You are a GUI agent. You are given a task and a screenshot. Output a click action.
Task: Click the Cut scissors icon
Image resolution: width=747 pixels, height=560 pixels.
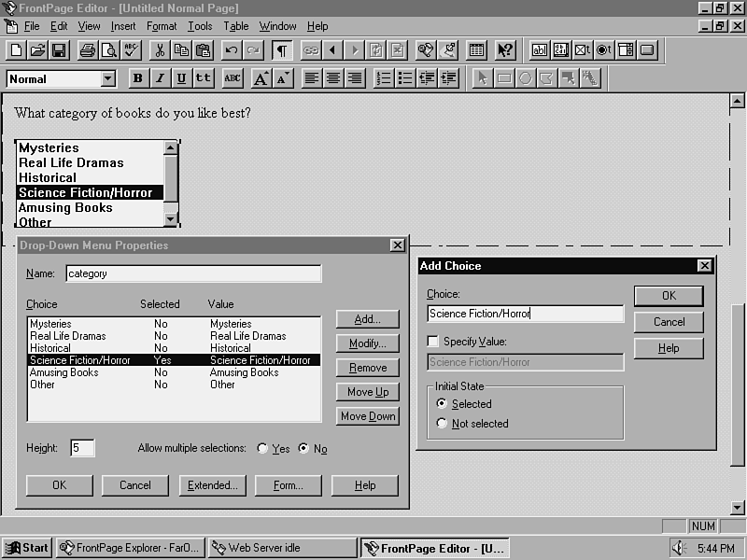pos(160,50)
